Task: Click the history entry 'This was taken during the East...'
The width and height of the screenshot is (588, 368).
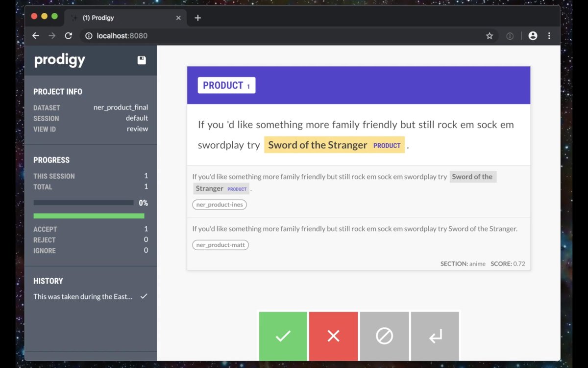Action: (83, 296)
